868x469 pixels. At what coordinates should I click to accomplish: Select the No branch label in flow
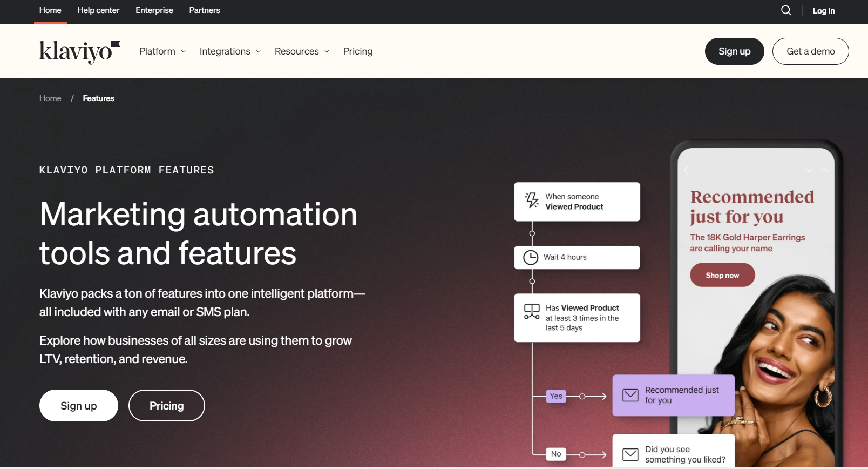coord(556,454)
